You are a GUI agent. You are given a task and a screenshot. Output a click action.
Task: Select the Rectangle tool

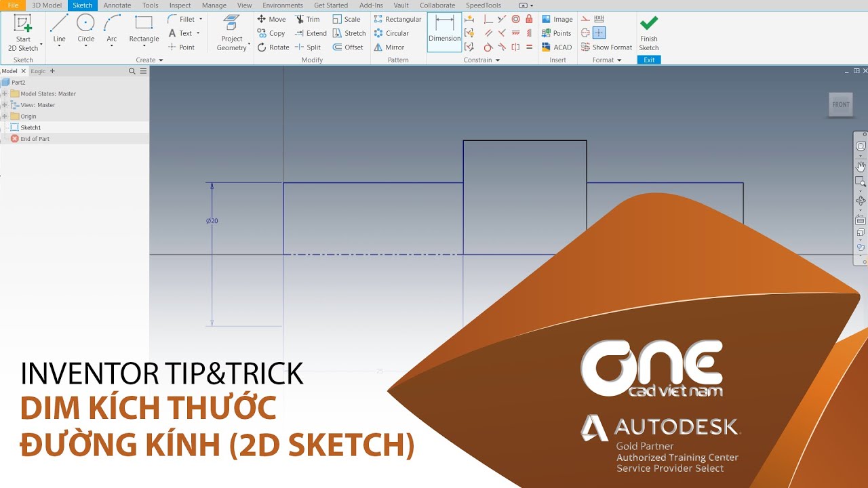pyautogui.click(x=144, y=28)
